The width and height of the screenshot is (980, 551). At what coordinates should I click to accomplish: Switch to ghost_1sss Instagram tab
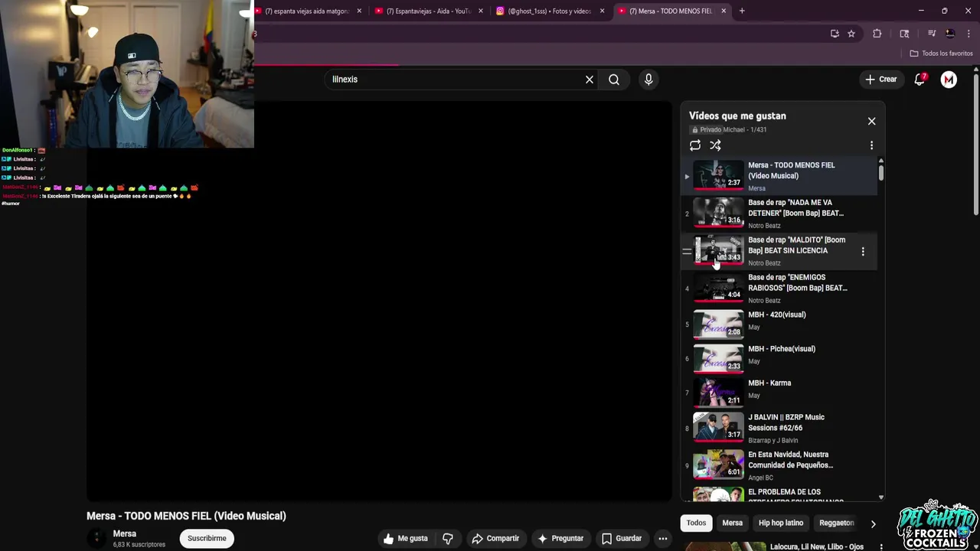tap(545, 11)
